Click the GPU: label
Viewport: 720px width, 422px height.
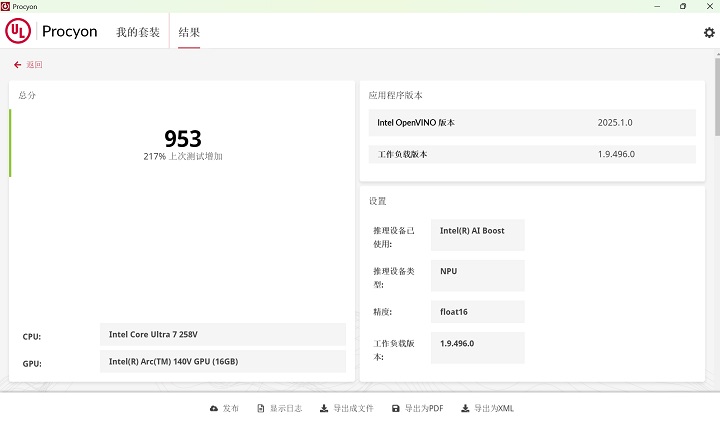pyautogui.click(x=32, y=364)
